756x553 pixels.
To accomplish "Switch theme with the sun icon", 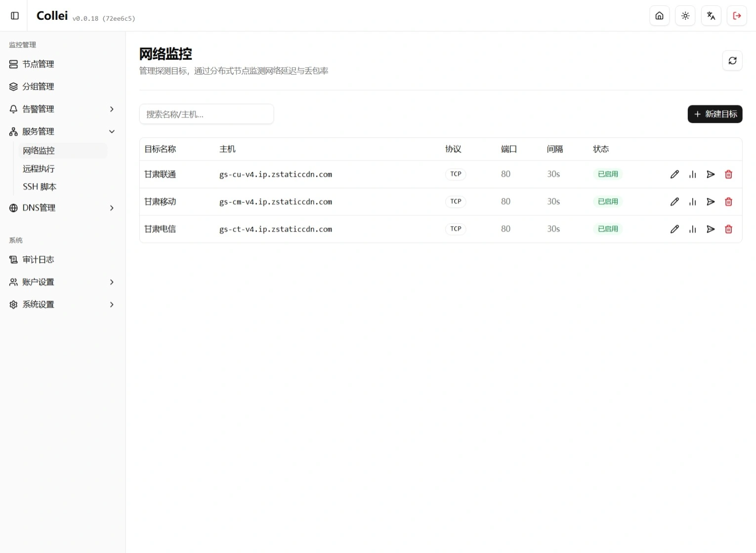I will pyautogui.click(x=685, y=16).
